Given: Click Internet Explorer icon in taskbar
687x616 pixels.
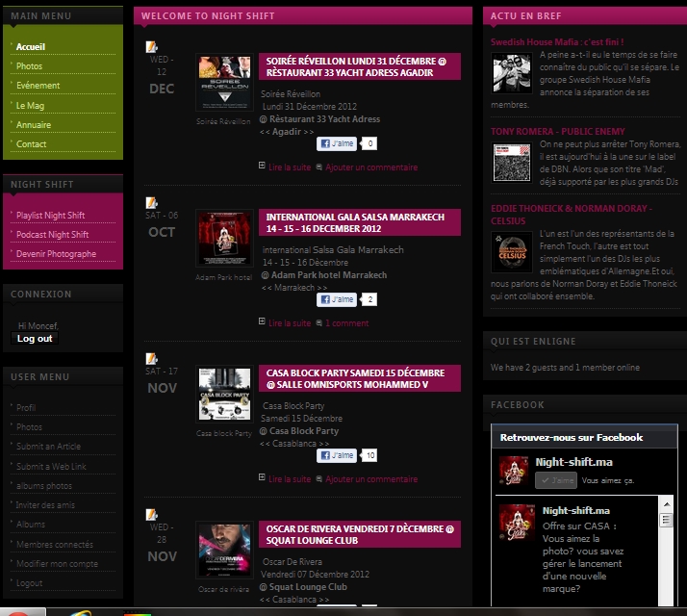Looking at the screenshot, I should [x=81, y=612].
